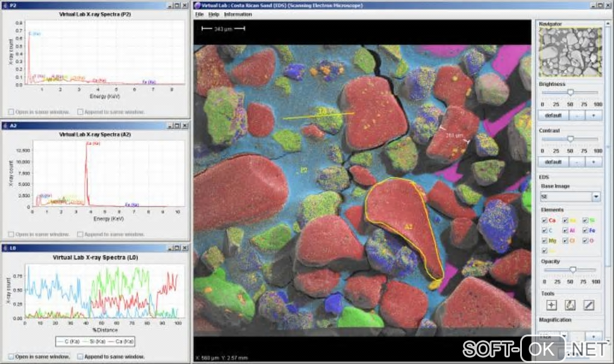Viewport: 614px width, 364px height.
Task: Click the scroll-up arrow of the control panel
Action: (x=608, y=23)
